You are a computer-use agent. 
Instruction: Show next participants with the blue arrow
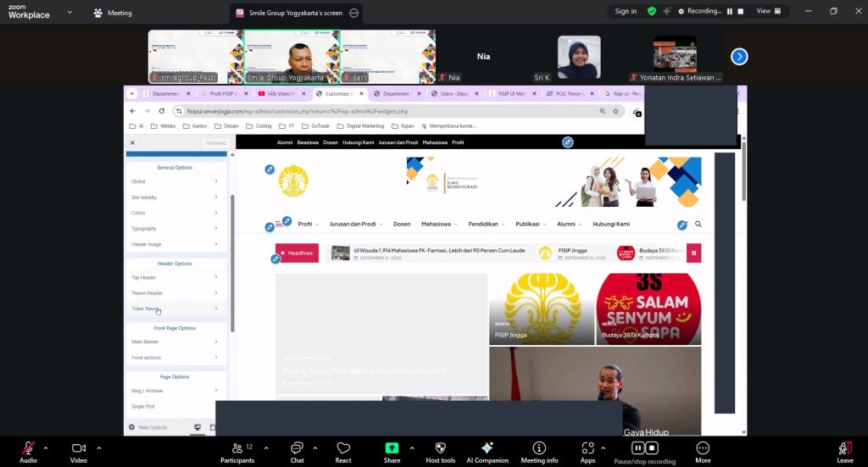(739, 56)
